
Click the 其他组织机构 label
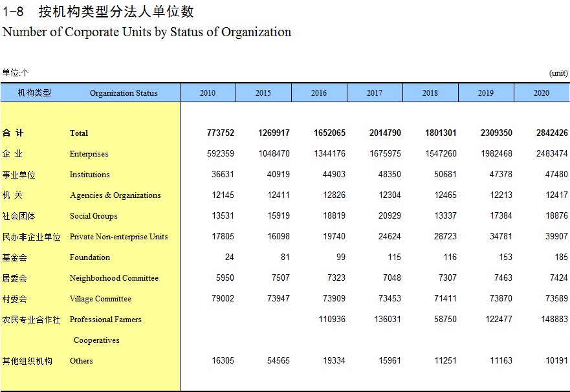click(27, 361)
